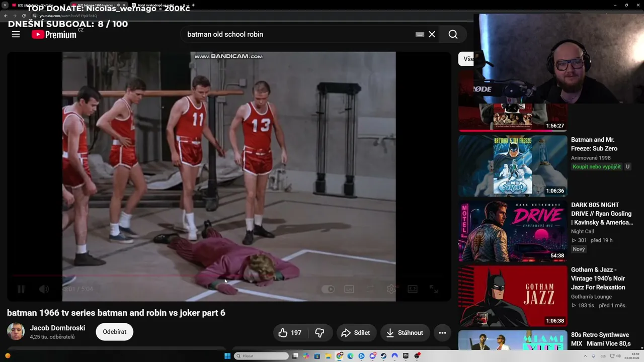Click the YouTube search text field
This screenshot has height=362, width=644.
299,34
